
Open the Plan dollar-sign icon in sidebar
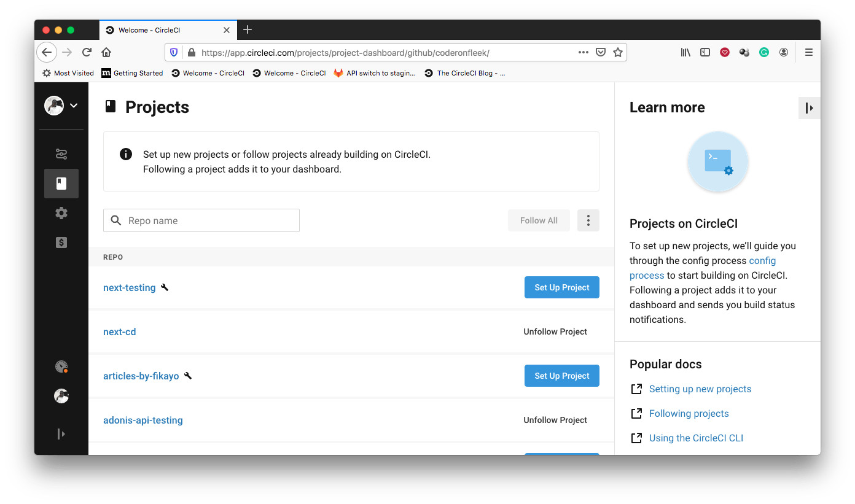tap(61, 242)
